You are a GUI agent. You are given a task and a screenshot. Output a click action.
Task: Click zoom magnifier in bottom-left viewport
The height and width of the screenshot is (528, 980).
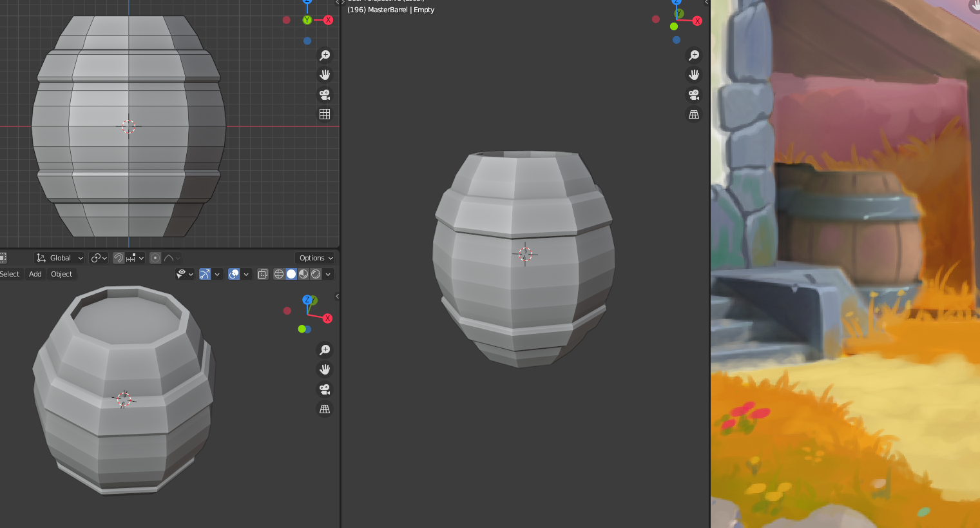pyautogui.click(x=325, y=349)
